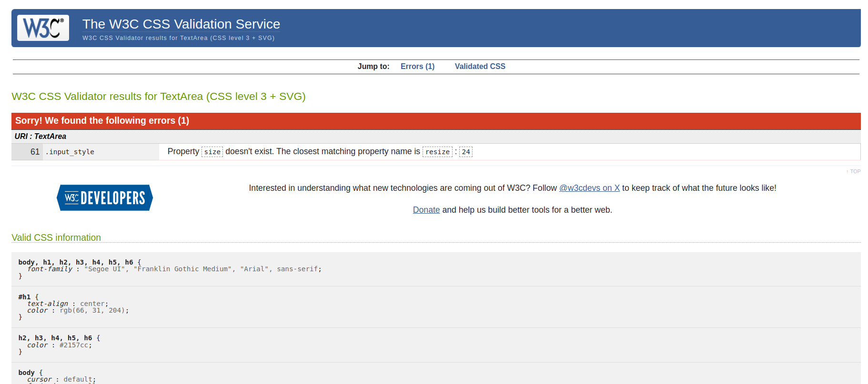The width and height of the screenshot is (868, 384).
Task: Click the green validator results page heading
Action: click(x=159, y=97)
